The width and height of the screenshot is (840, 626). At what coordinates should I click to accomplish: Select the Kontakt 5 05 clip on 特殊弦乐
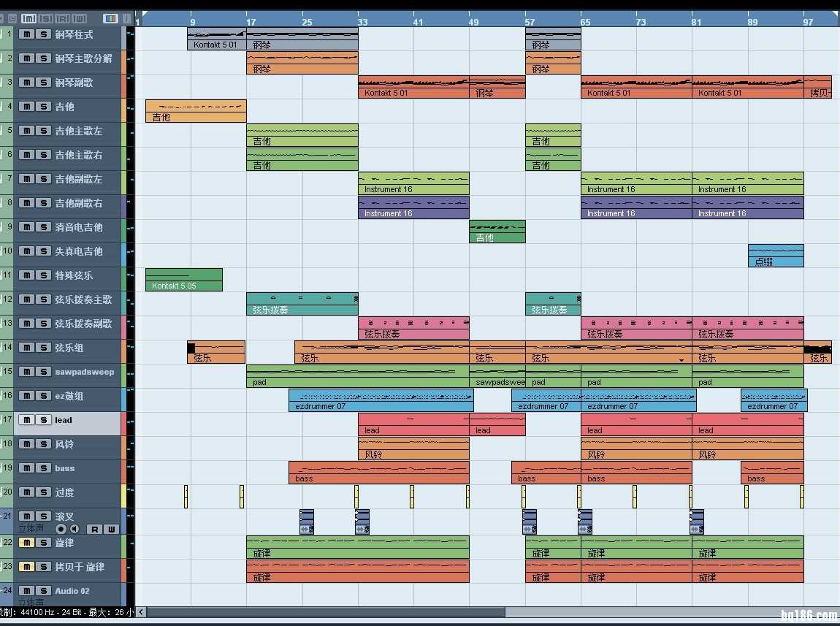click(183, 280)
